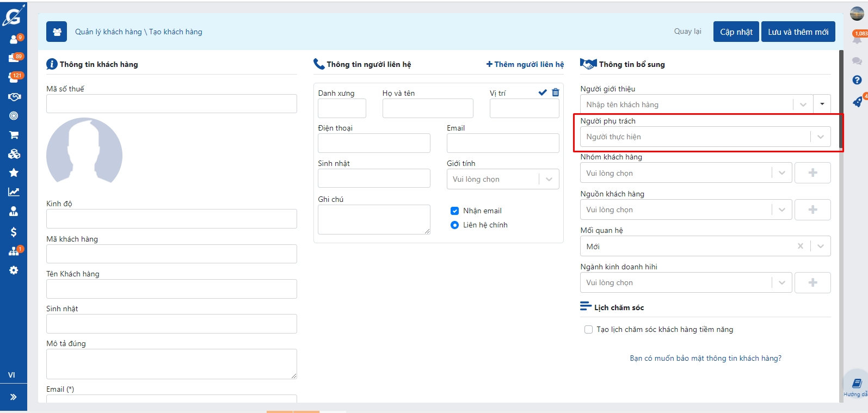
Task: Enable Tạo lịch chăm sóc khách hàng tiềm năng
Action: pyautogui.click(x=588, y=329)
